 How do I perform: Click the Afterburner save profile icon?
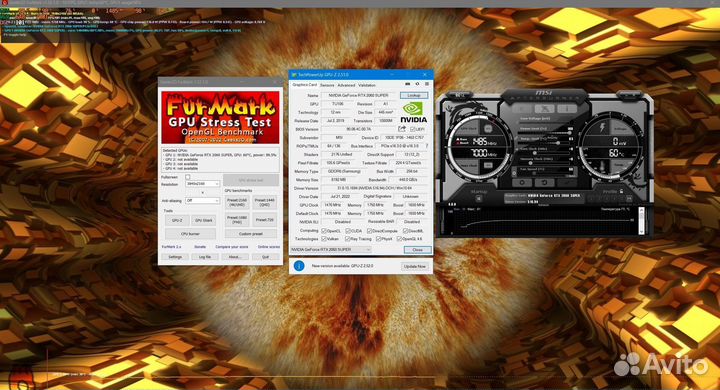[630, 198]
